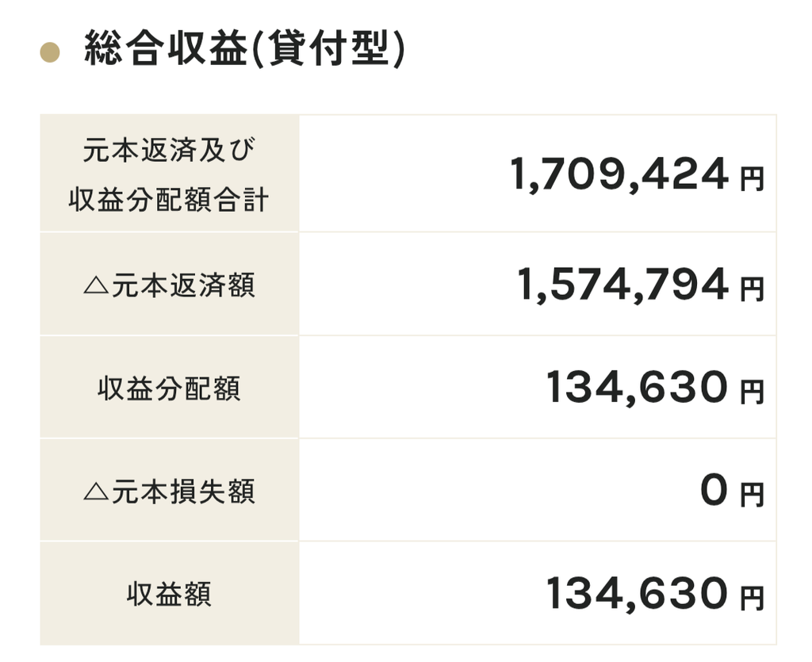Image resolution: width=812 pixels, height=662 pixels.
Task: Click the 元本返済及び収益分配額合計 label cell
Action: 170,174
